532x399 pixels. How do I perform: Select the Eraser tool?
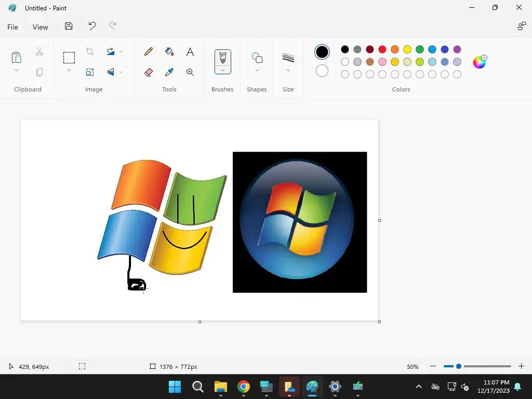pyautogui.click(x=149, y=72)
